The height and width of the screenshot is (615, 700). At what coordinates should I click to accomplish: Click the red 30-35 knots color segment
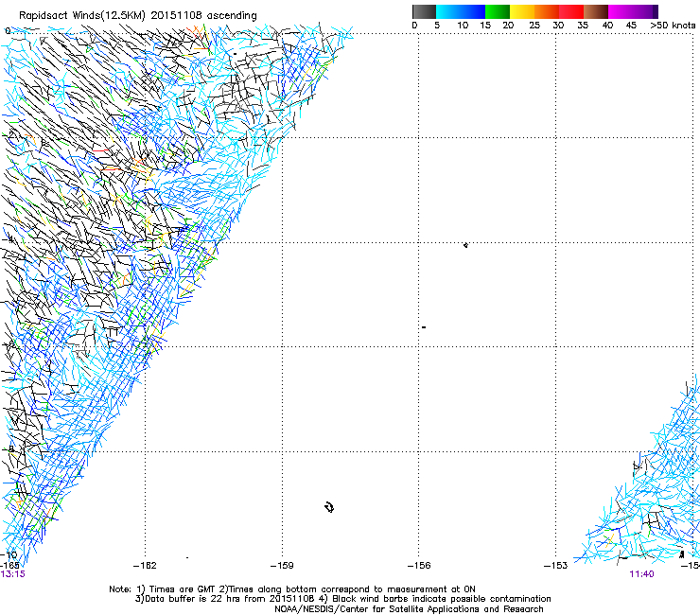571,11
